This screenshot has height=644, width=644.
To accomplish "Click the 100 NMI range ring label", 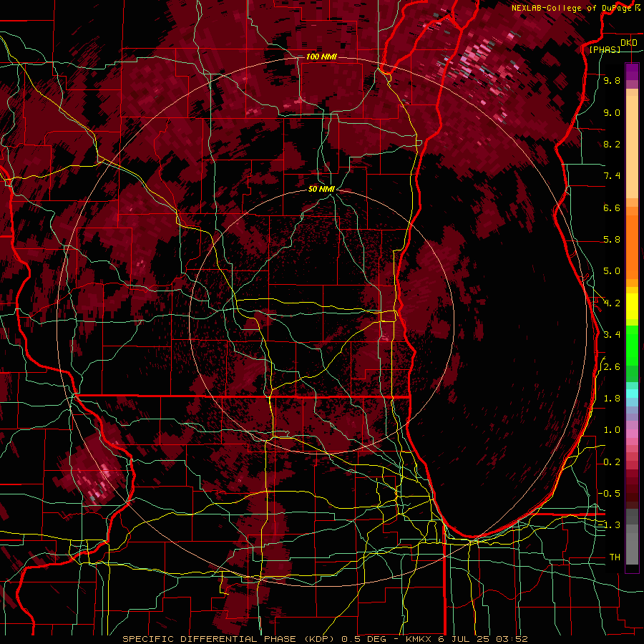I will [x=321, y=57].
